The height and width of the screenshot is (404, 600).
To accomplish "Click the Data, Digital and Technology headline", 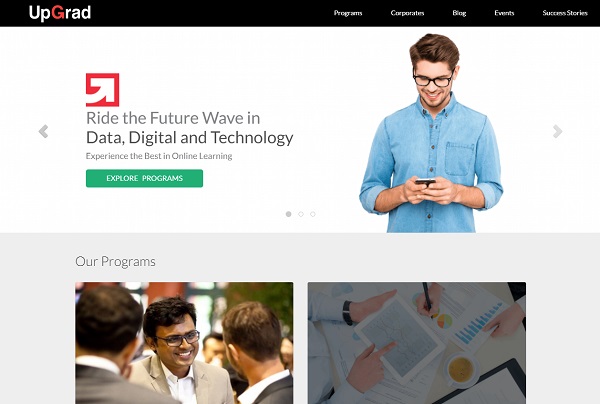I will coord(189,138).
